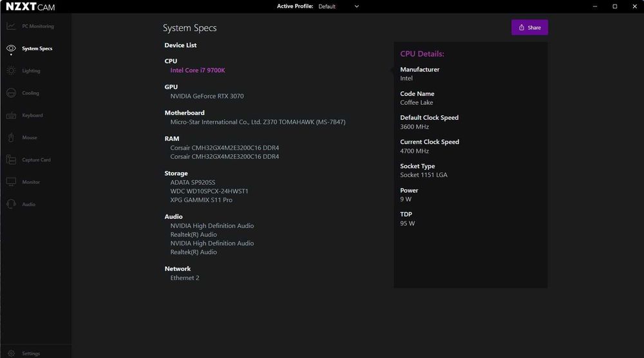Screen dimensions: 644x358
Task: Close the NZXT CAM window
Action: click(634, 6)
